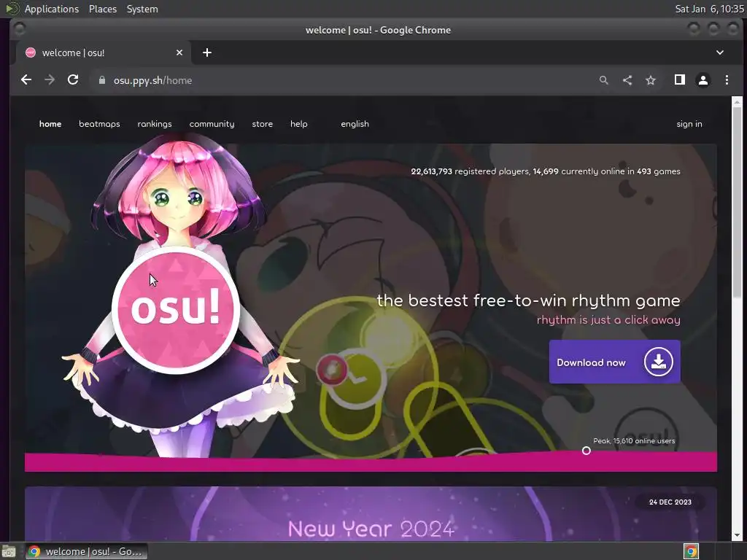Click the osu! favicon in the tab
This screenshot has height=560, width=747.
(31, 52)
